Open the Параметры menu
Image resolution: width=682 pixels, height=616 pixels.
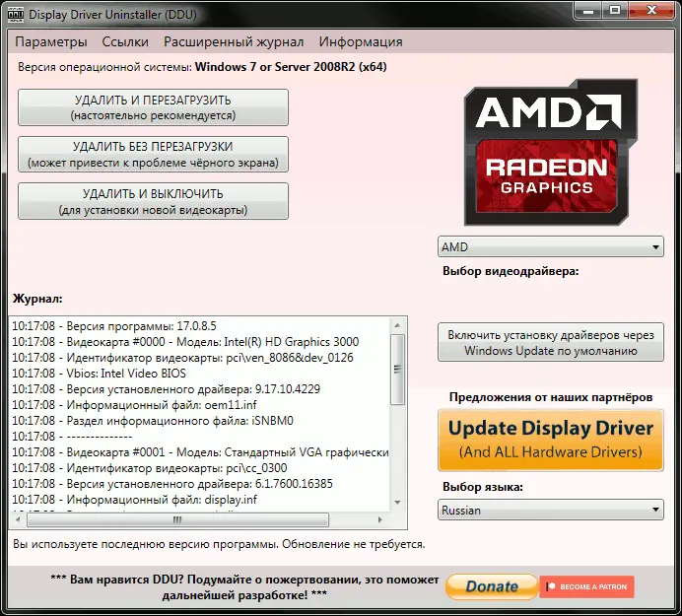51,42
